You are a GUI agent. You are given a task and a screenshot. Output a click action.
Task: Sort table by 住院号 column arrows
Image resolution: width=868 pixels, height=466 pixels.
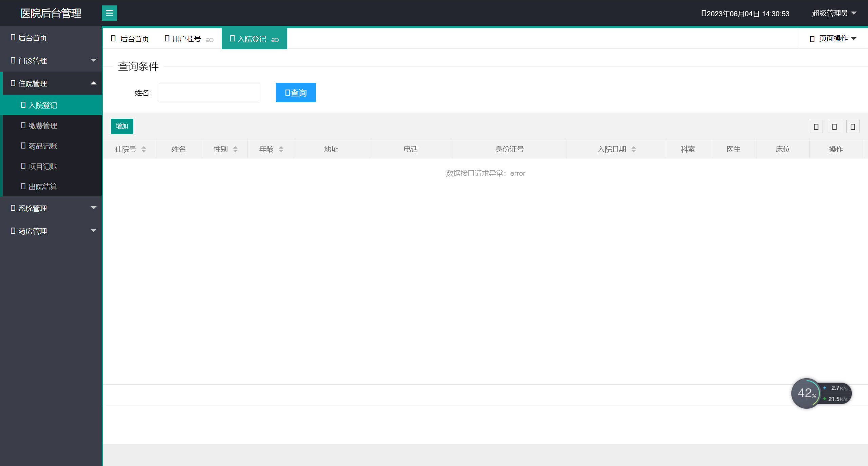click(144, 149)
